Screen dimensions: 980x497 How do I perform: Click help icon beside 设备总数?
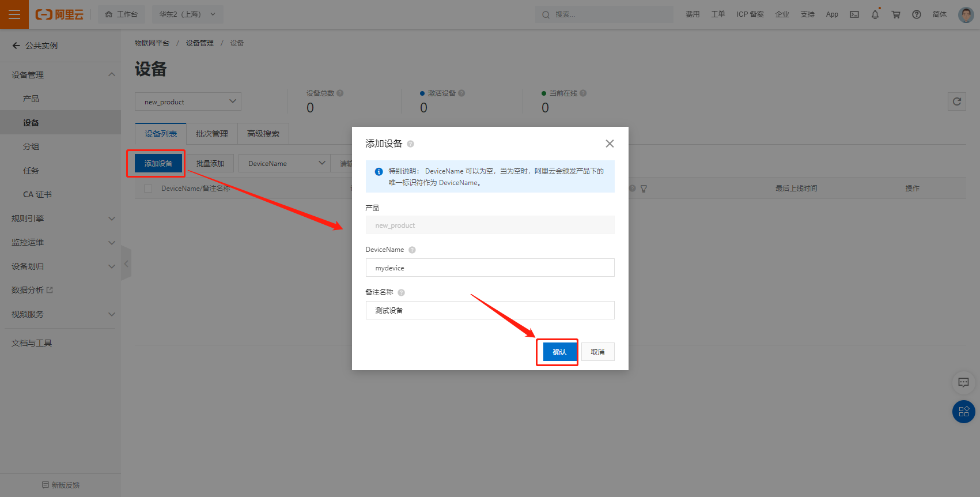340,93
